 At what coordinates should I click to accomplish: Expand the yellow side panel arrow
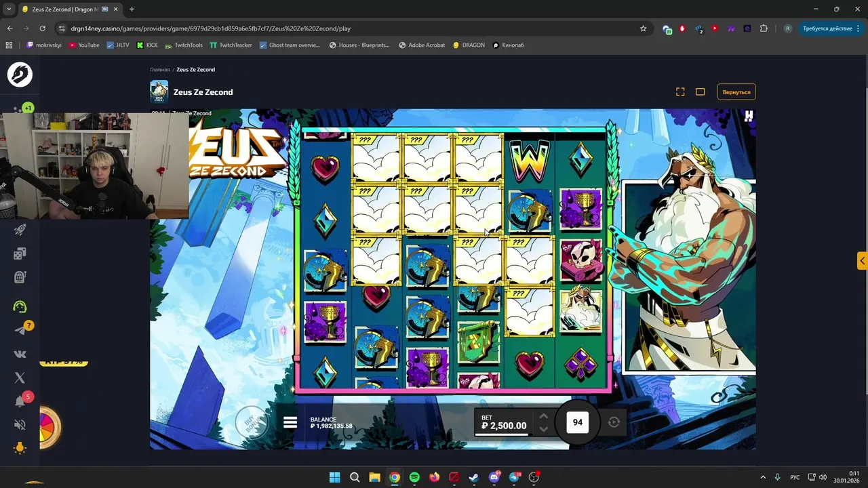click(x=862, y=260)
